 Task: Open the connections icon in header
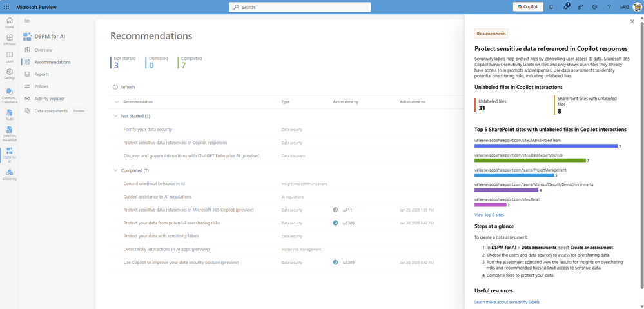[x=580, y=7]
